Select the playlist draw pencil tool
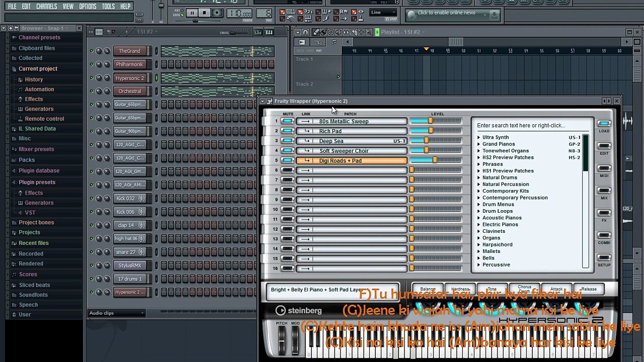This screenshot has width=644, height=362. coord(317,32)
